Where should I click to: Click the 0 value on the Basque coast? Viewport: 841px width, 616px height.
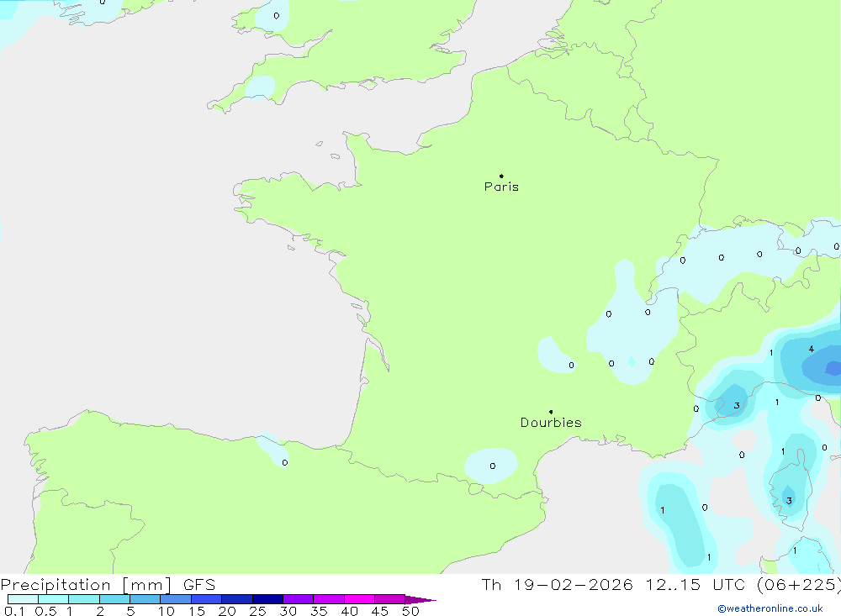285,463
